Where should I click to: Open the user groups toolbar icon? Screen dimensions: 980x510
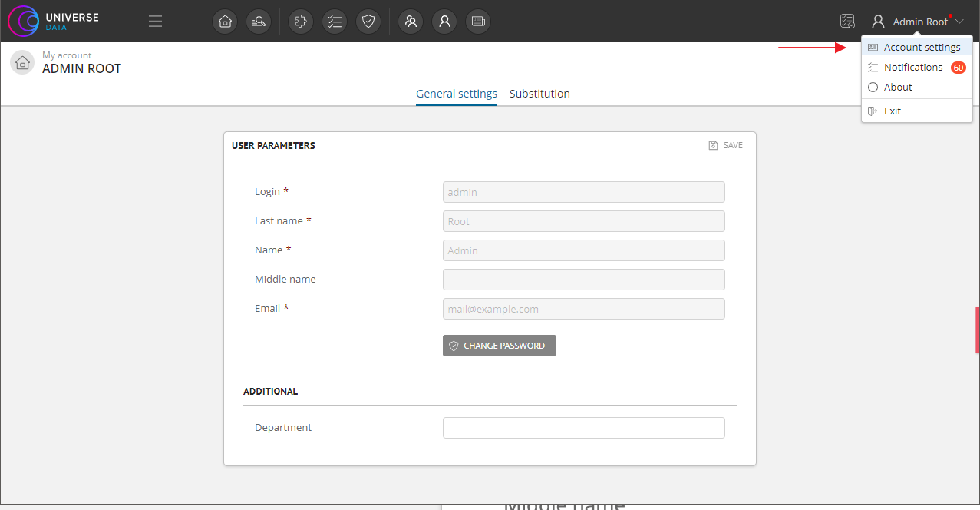[411, 22]
